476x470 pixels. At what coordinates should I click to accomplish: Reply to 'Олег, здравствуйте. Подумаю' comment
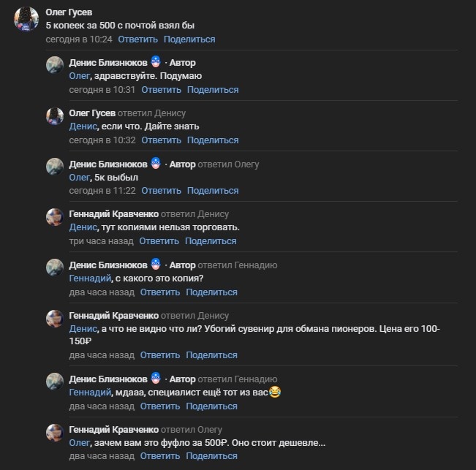pyautogui.click(x=160, y=90)
